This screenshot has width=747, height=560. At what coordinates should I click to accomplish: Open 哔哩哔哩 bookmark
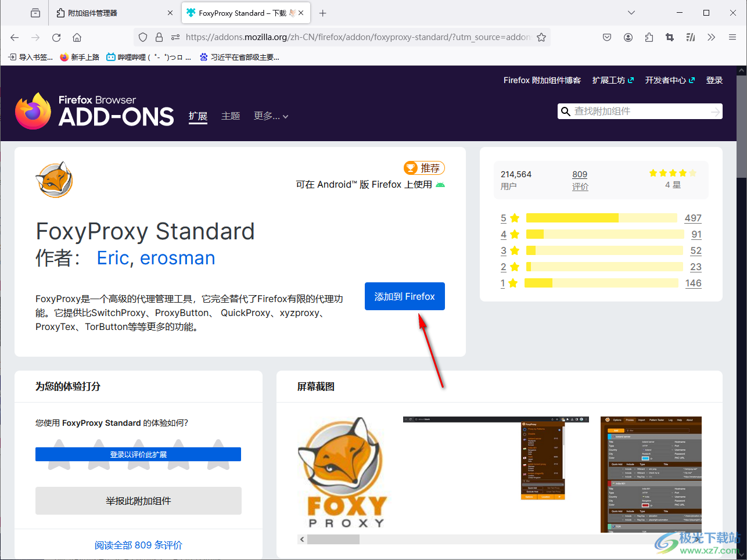pyautogui.click(x=149, y=57)
